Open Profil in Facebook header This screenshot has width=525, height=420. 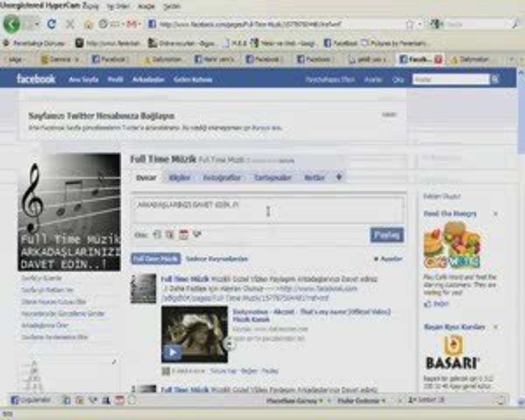click(116, 79)
